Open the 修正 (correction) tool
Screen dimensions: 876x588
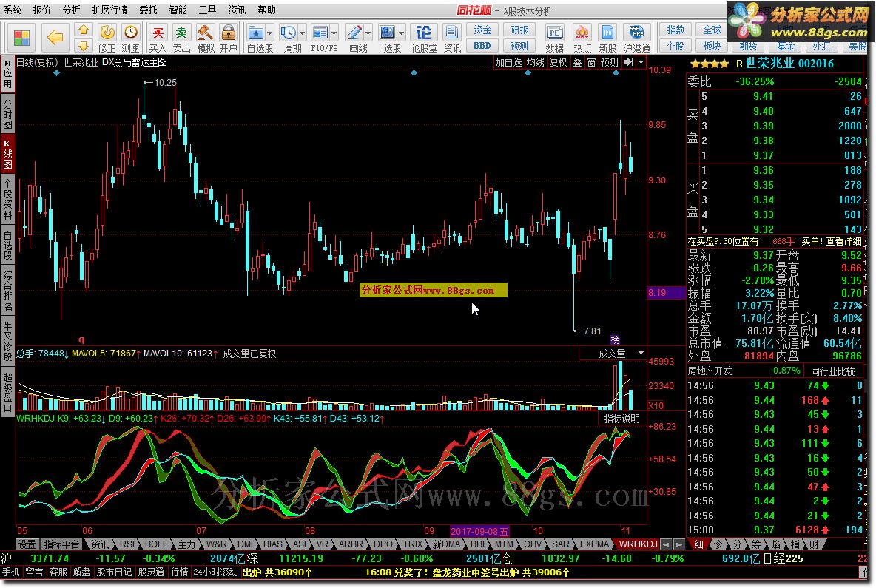[x=107, y=38]
